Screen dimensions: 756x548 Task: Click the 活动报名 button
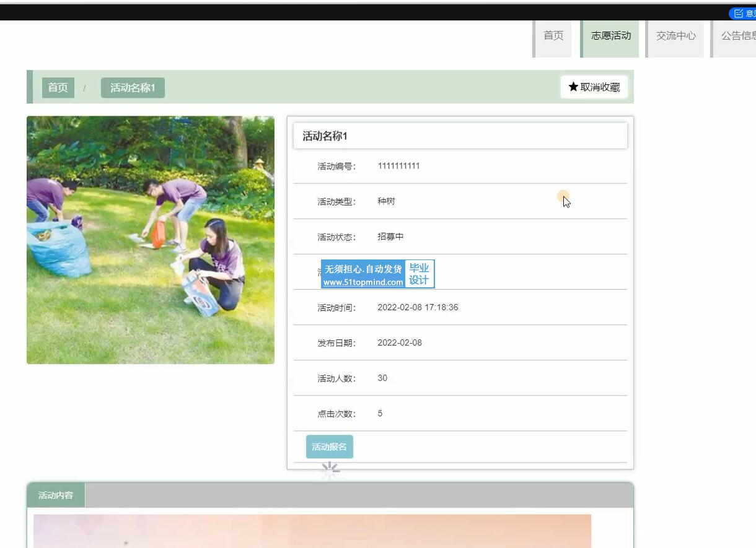pos(329,447)
